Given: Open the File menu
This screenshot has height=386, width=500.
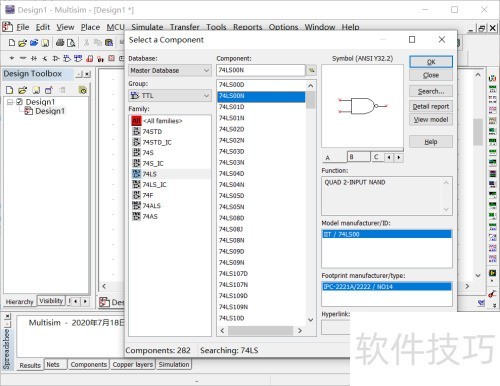Looking at the screenshot, I should click(x=23, y=27).
